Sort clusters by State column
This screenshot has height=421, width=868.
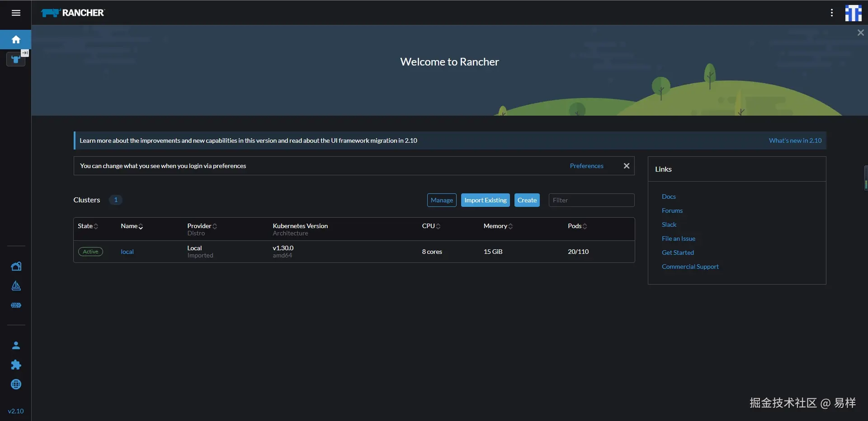click(88, 226)
